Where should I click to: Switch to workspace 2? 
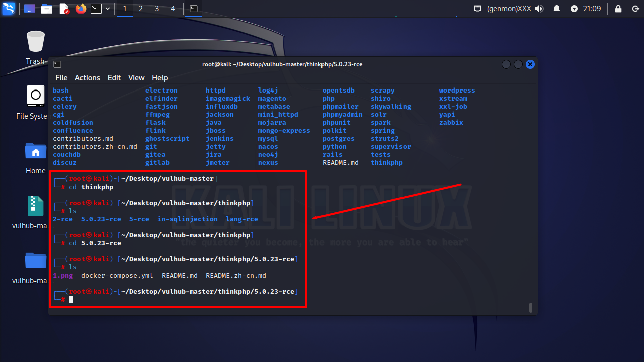(x=141, y=9)
